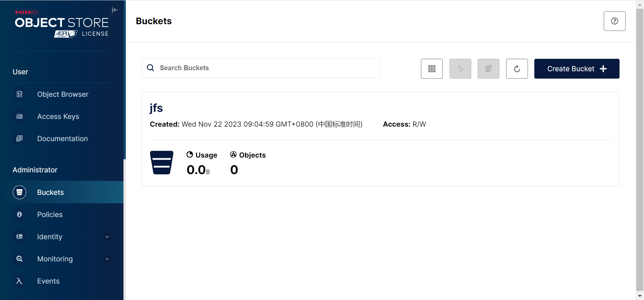Click the Object Browser sidebar icon
The image size is (644, 300).
coord(19,94)
